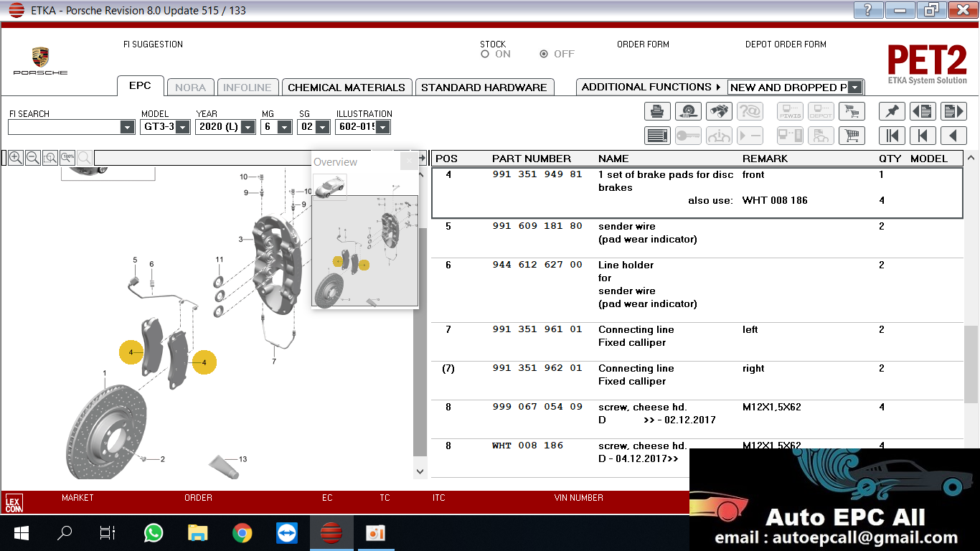
Task: Click the plain left arrow back icon
Action: pos(953,136)
